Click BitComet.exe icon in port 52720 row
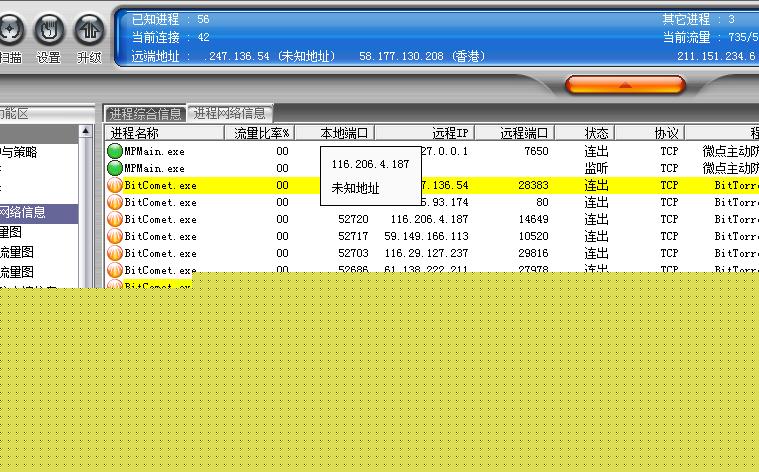The width and height of the screenshot is (759, 472). click(114, 219)
